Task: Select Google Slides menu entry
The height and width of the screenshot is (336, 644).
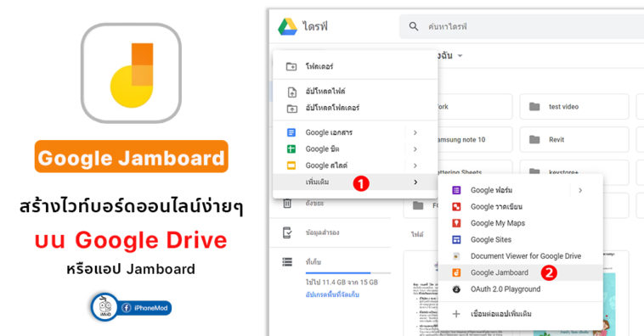Action: [x=355, y=165]
